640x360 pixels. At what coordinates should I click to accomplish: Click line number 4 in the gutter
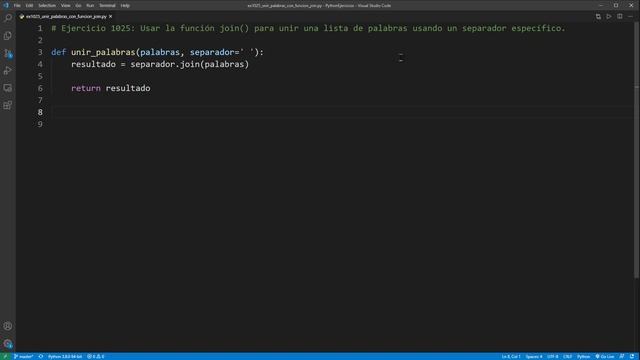(x=40, y=64)
